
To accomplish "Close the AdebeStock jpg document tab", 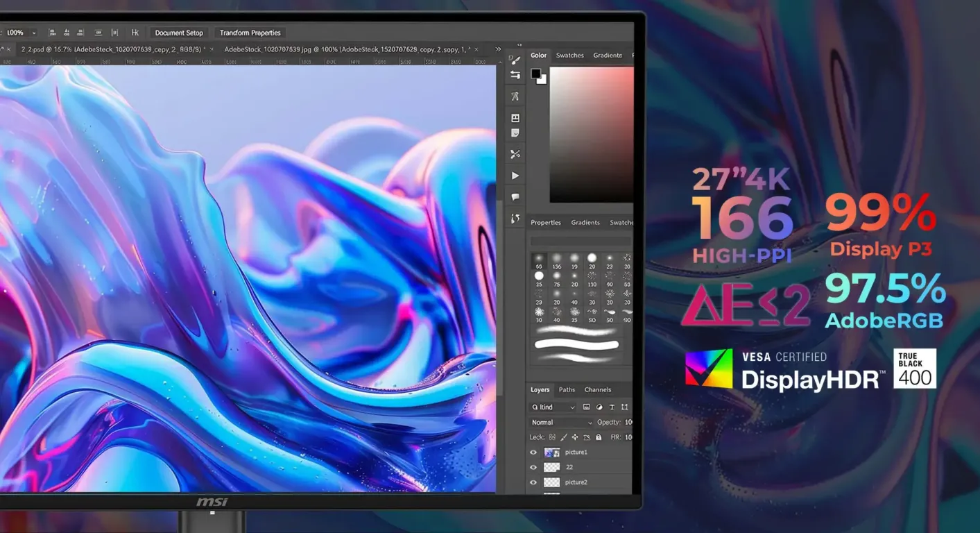I will 478,49.
